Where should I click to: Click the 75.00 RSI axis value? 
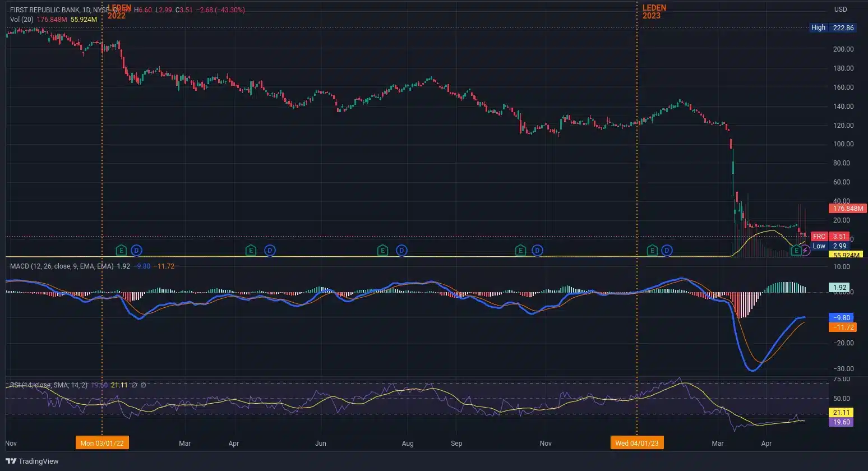[x=842, y=380]
